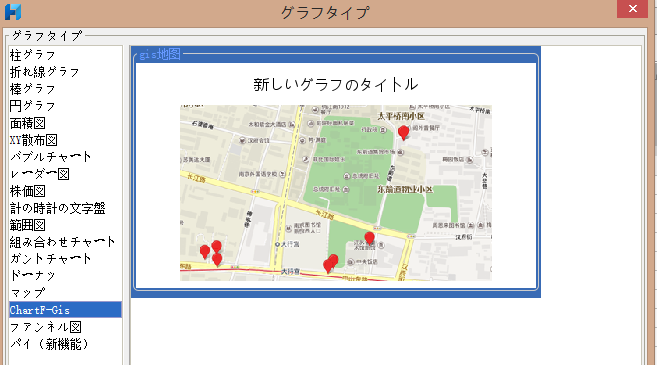Select 組み合わせチャート chart type

(x=65, y=242)
